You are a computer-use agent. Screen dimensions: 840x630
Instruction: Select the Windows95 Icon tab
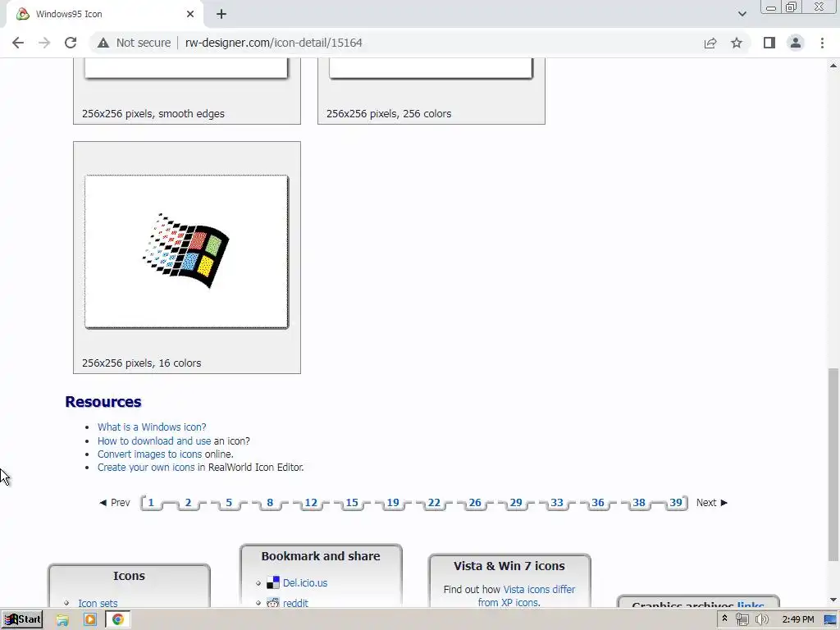pyautogui.click(x=104, y=15)
